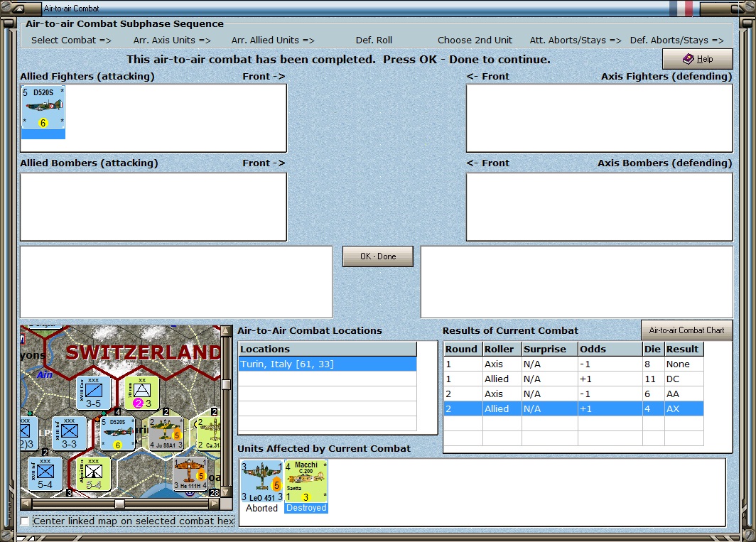Screen dimensions: 756x542
Task: Click the SWITZERLAND label on the map
Action: tap(144, 352)
